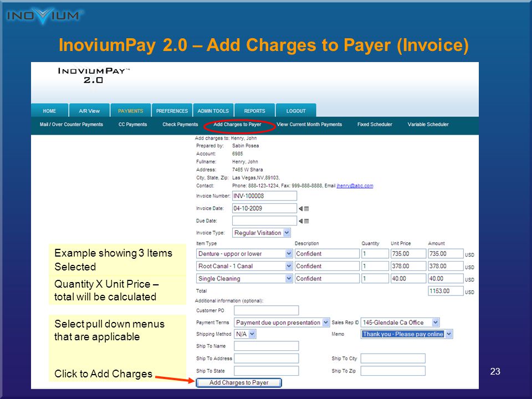
Task: Click Description field in Single Cleaning row
Action: [x=327, y=279]
